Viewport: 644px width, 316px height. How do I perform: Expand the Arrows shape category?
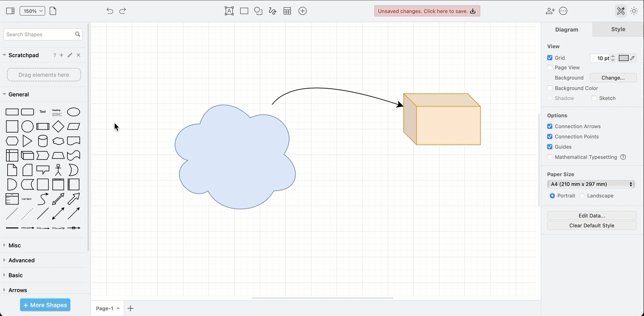pos(18,290)
